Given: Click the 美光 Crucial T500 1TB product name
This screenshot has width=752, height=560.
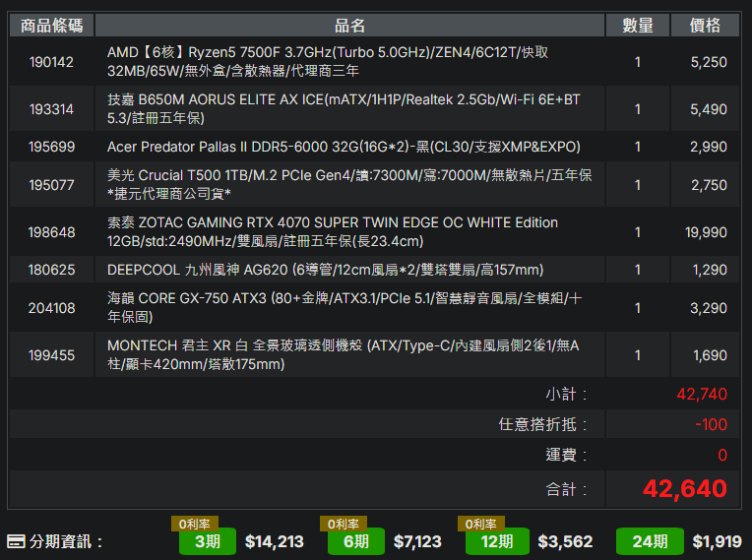Looking at the screenshot, I should pos(349,185).
